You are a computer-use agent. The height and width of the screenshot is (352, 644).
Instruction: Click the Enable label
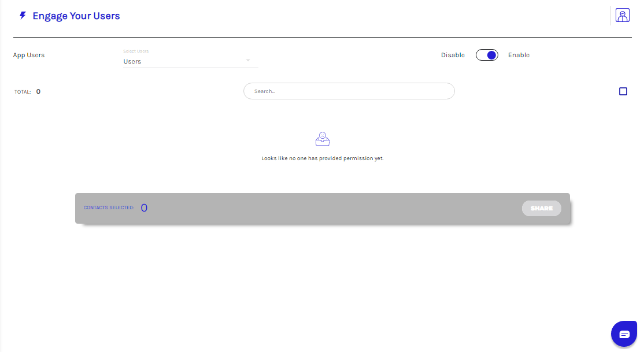[x=519, y=55]
